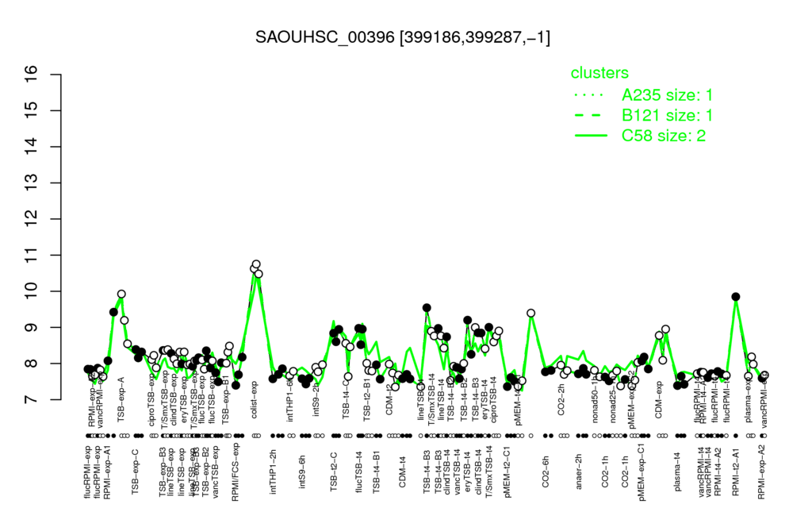Click the 'pMEM-t2-C1' axis label

click(507, 471)
